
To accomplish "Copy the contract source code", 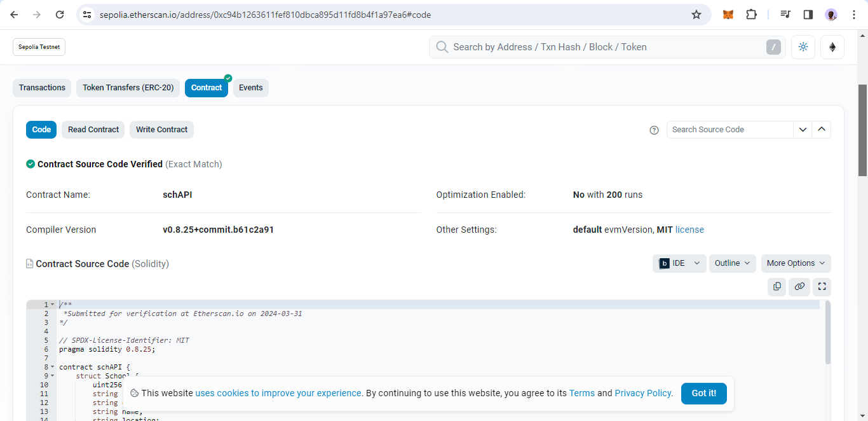I will point(777,287).
